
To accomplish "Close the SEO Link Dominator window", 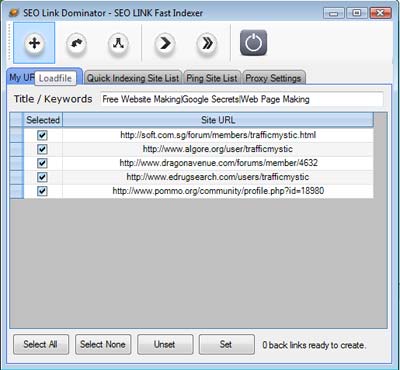I will [380, 13].
